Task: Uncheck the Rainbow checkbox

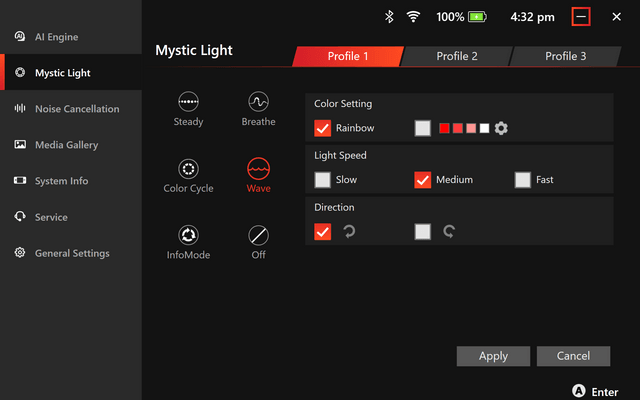Action: pyautogui.click(x=322, y=128)
